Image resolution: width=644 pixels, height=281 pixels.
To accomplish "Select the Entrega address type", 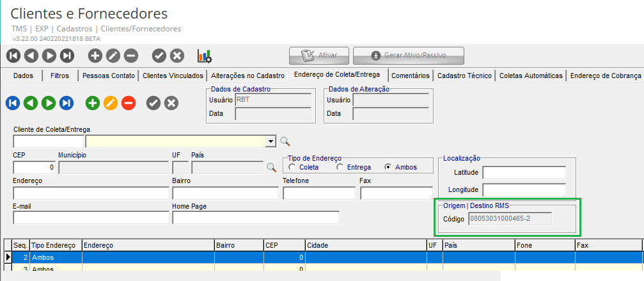I will (x=340, y=167).
